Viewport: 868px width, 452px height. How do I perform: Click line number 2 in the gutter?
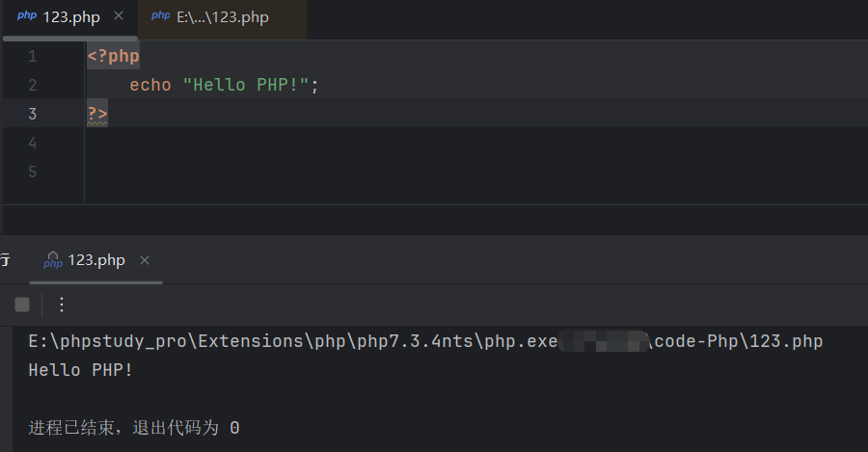click(x=32, y=86)
